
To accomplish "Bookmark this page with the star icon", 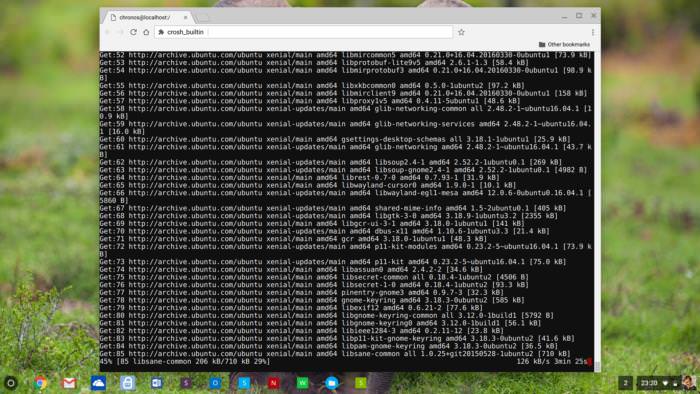I will [461, 32].
